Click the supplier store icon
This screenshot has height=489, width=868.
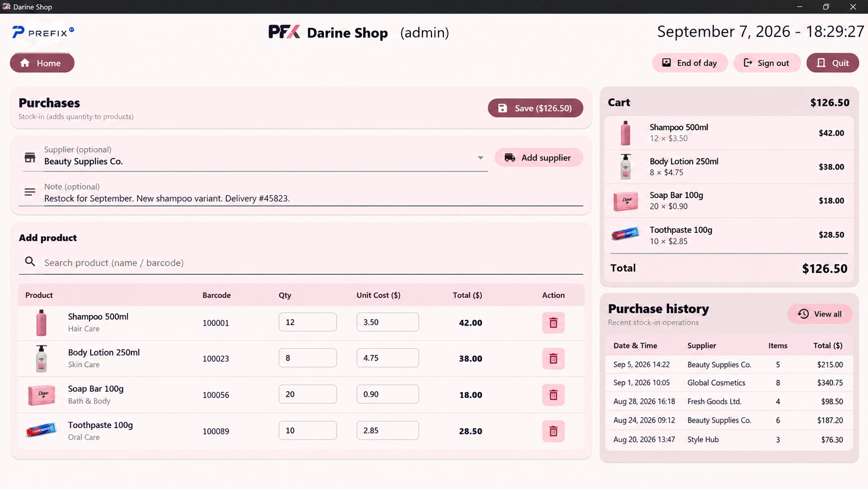(30, 157)
